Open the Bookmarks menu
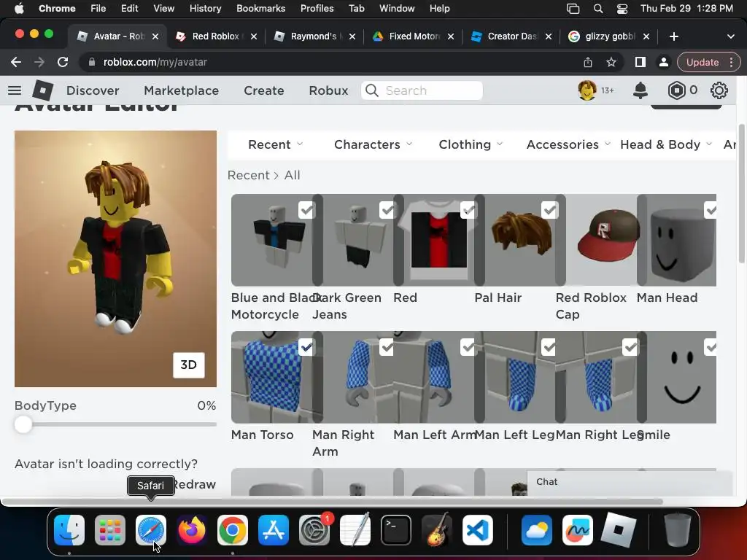This screenshot has height=560, width=747. [x=260, y=9]
